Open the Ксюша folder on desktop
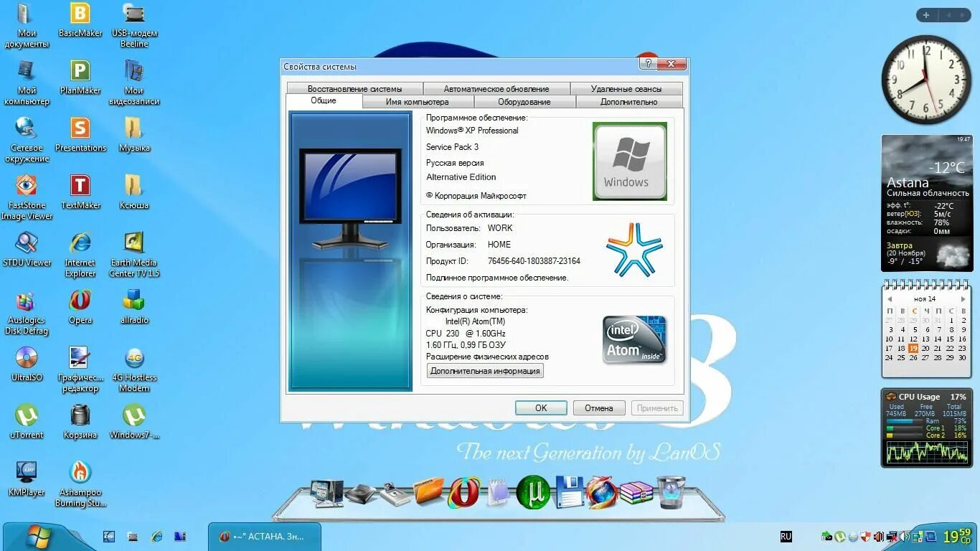This screenshot has height=551, width=980. [x=134, y=192]
